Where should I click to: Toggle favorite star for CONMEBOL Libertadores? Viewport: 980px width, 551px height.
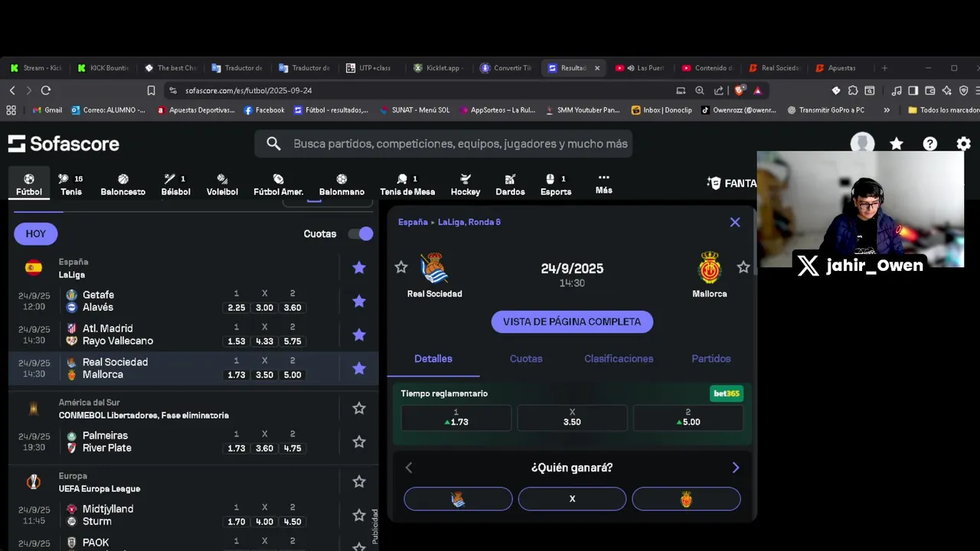click(359, 408)
